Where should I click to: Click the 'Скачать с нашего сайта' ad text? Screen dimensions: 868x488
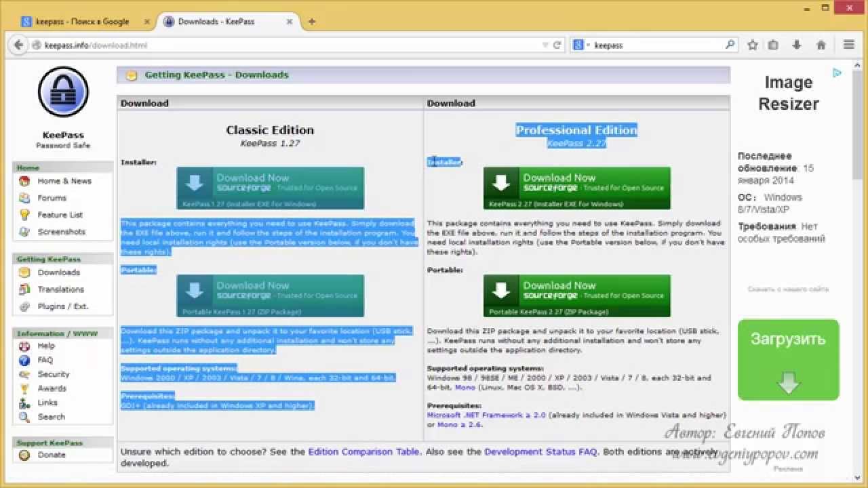788,289
